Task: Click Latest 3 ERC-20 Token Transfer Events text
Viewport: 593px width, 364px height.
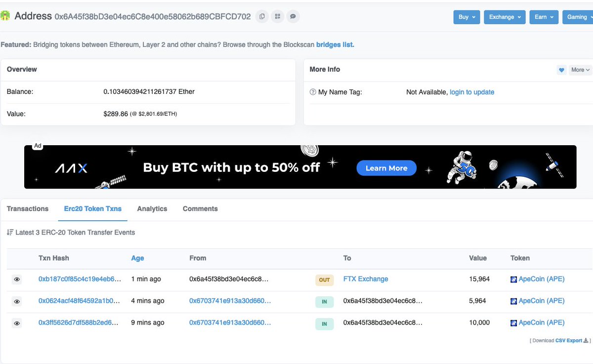Action: [75, 232]
